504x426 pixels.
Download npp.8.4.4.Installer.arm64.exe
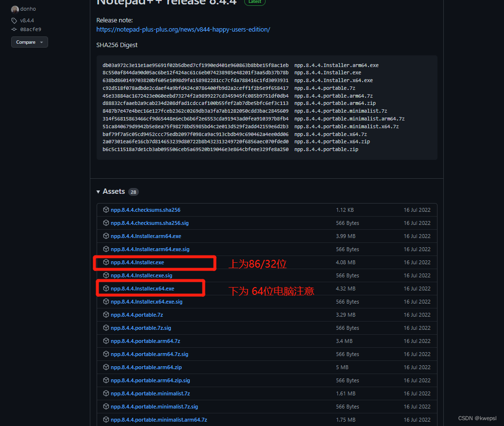(146, 236)
